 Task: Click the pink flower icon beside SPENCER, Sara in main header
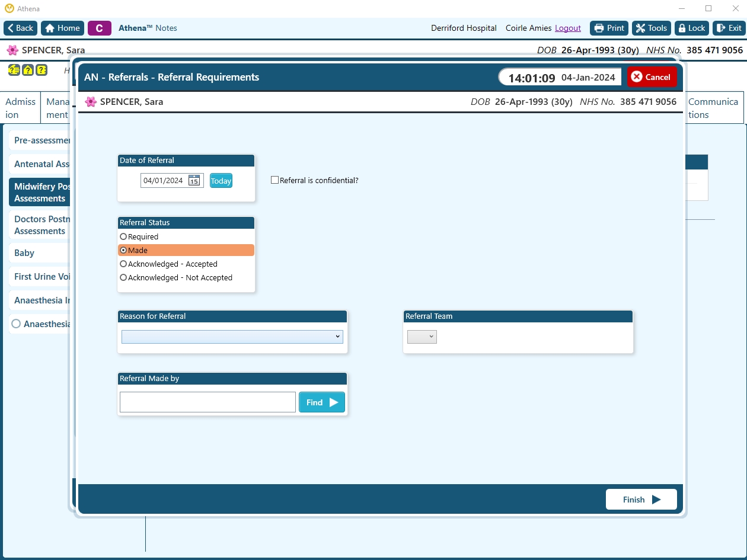[12, 50]
